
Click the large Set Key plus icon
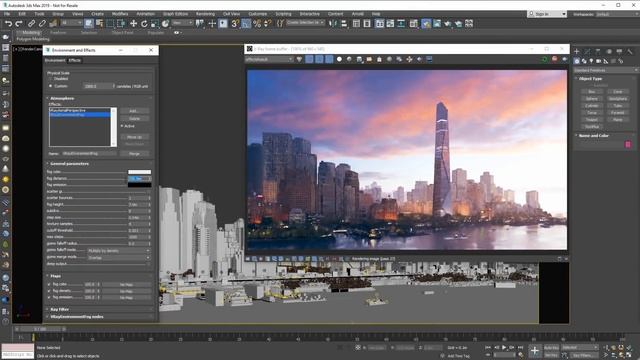(x=534, y=351)
